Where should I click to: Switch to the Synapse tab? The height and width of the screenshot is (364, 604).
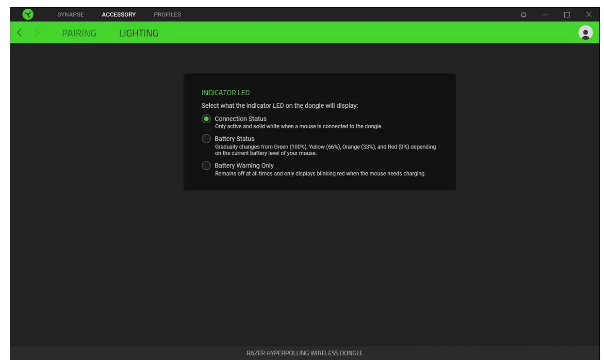pyautogui.click(x=70, y=15)
